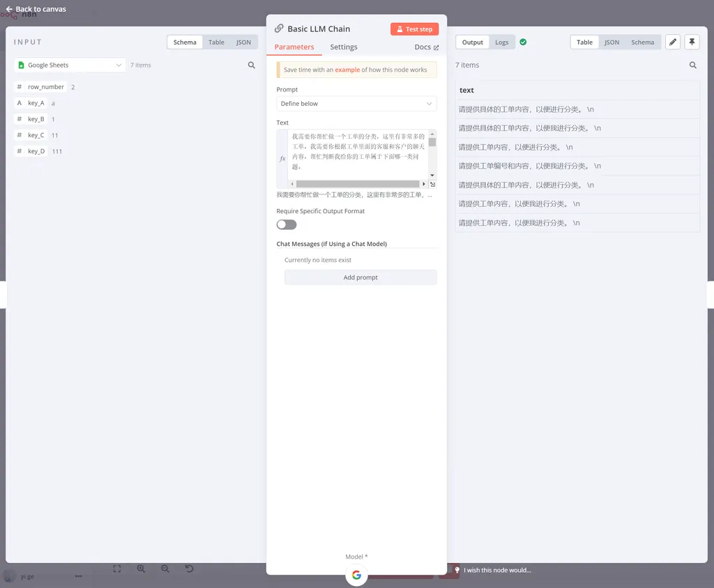This screenshot has width=714, height=588.
Task: Click the Back to canvas arrow
Action: 9,9
